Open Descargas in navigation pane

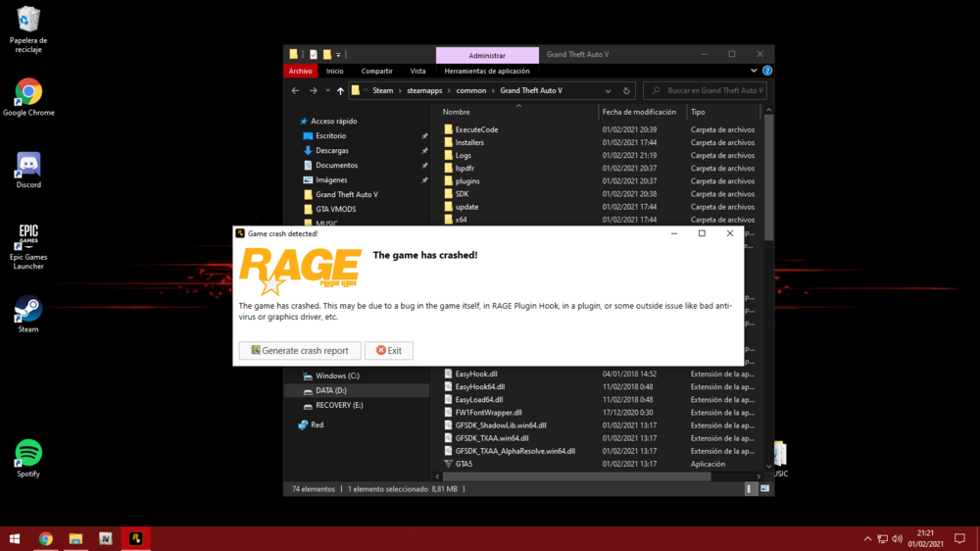tap(332, 150)
